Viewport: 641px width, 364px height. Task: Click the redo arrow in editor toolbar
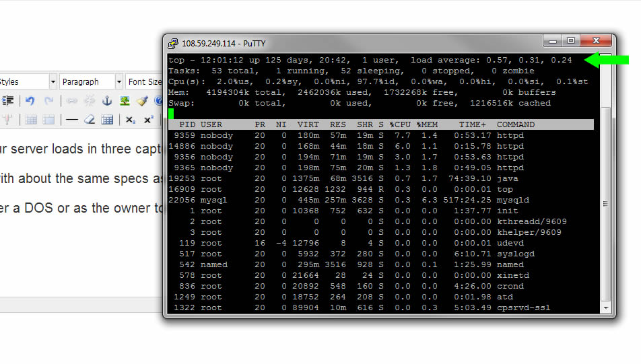tap(49, 100)
